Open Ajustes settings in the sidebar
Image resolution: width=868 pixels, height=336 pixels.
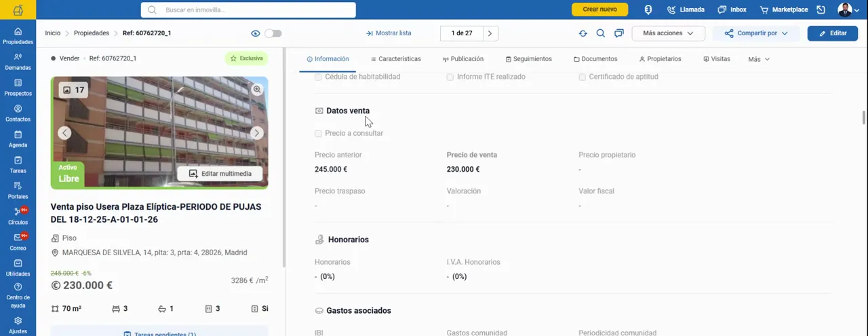(x=18, y=325)
